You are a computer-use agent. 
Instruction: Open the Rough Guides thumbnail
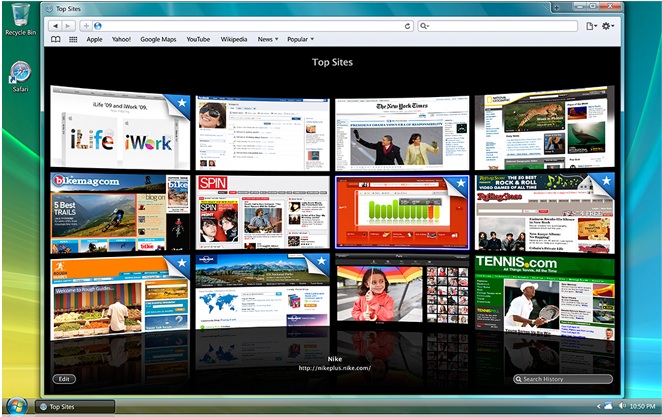pos(120,298)
